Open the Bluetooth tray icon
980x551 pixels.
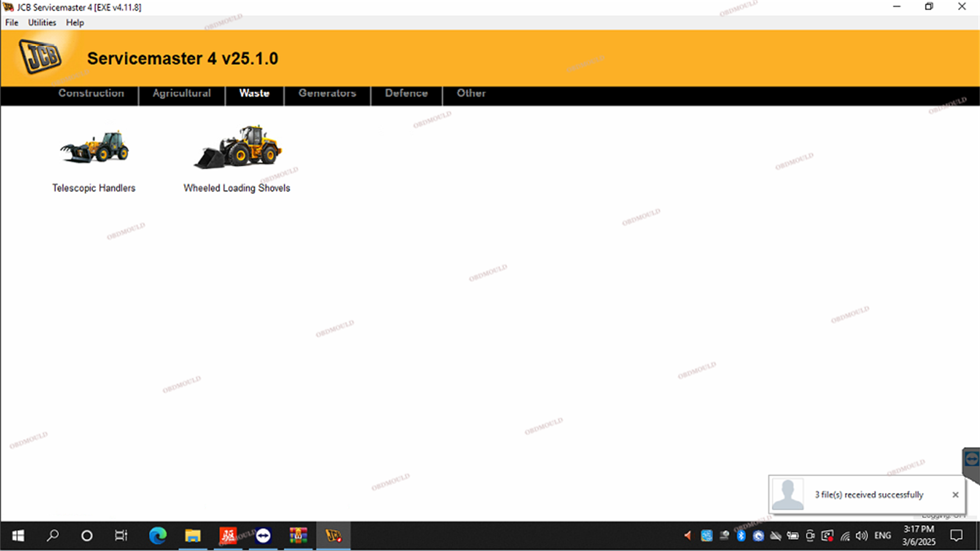click(741, 536)
